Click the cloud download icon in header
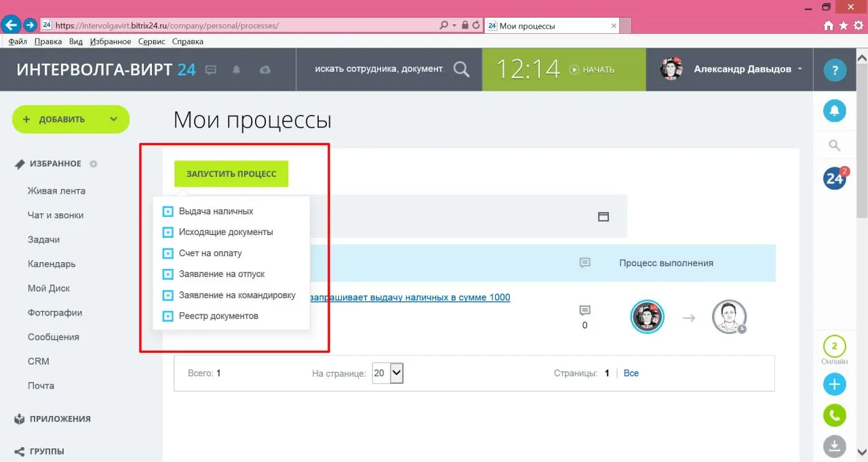Image resolution: width=868 pixels, height=462 pixels. pyautogui.click(x=265, y=69)
